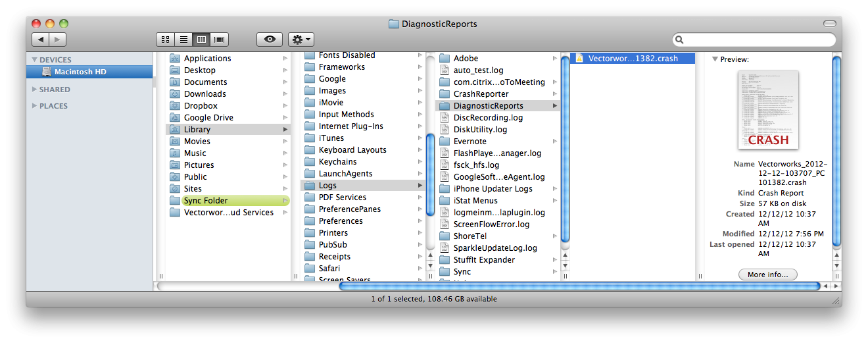Click in the search field
This screenshot has width=868, height=343.
tap(756, 40)
